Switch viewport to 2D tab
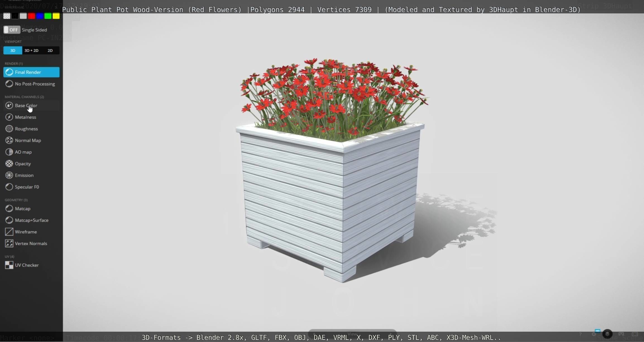Viewport: 644px width, 342px height. tap(50, 51)
